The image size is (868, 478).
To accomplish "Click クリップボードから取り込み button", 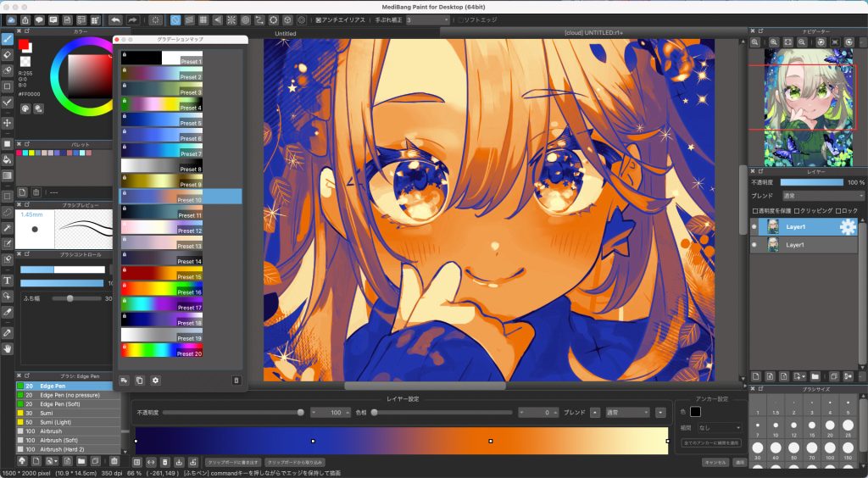I will tap(294, 462).
